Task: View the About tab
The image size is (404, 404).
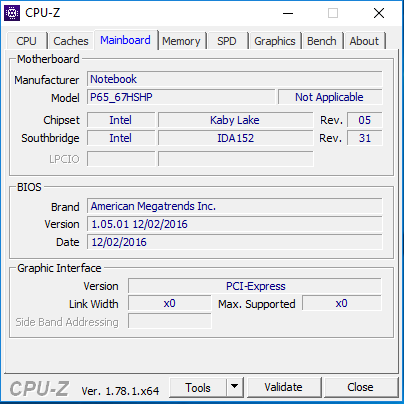Action: tap(364, 41)
